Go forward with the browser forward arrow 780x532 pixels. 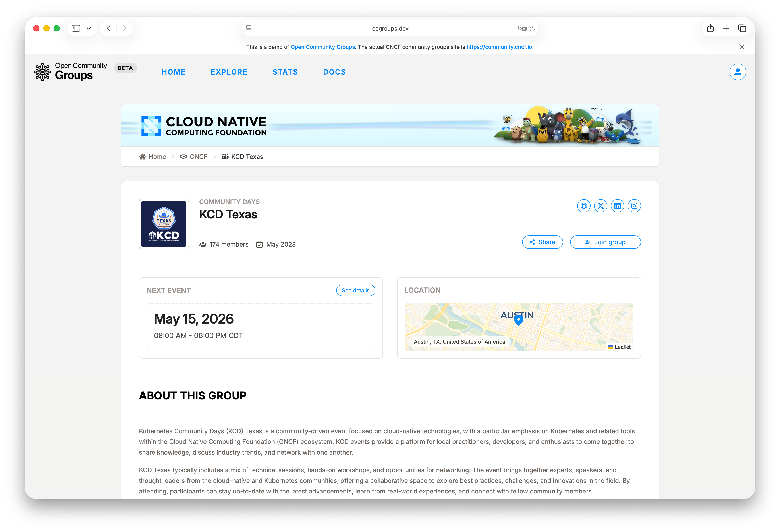coord(125,29)
